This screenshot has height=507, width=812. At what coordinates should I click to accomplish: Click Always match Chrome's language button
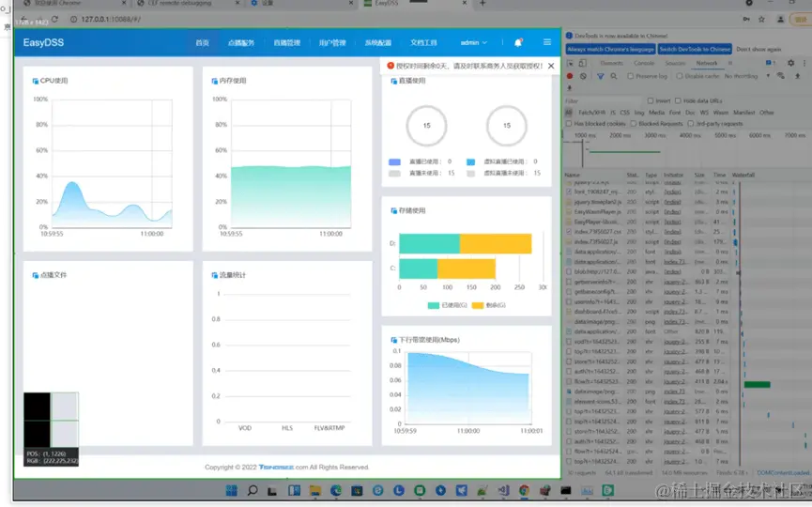610,49
